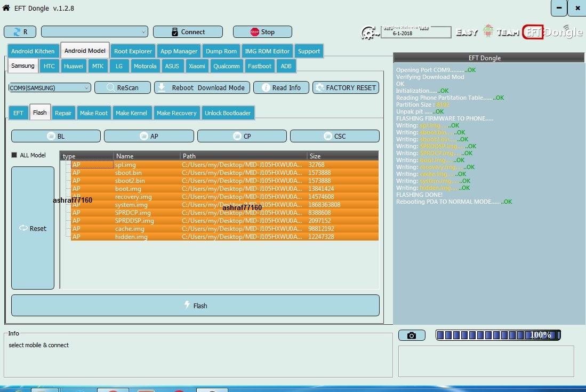
Task: Switch to Dump Rom tab
Action: (x=221, y=51)
